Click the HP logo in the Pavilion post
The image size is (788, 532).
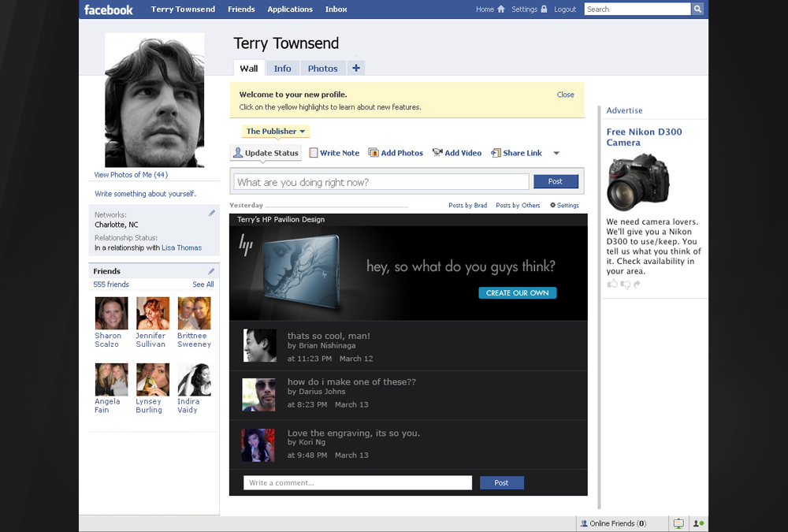pos(245,245)
